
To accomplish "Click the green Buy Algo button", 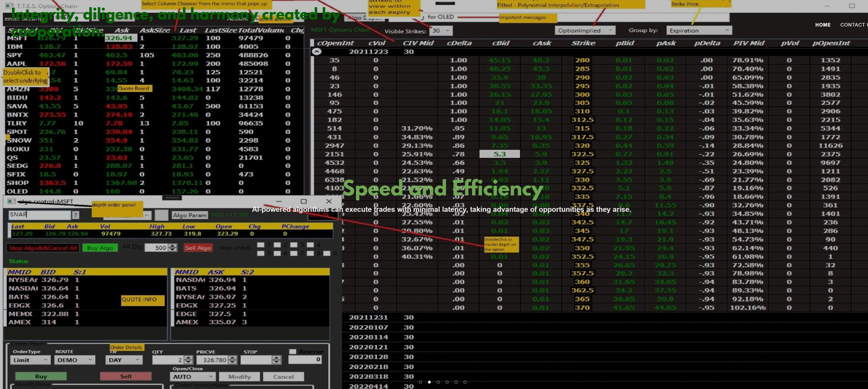I will coord(100,248).
